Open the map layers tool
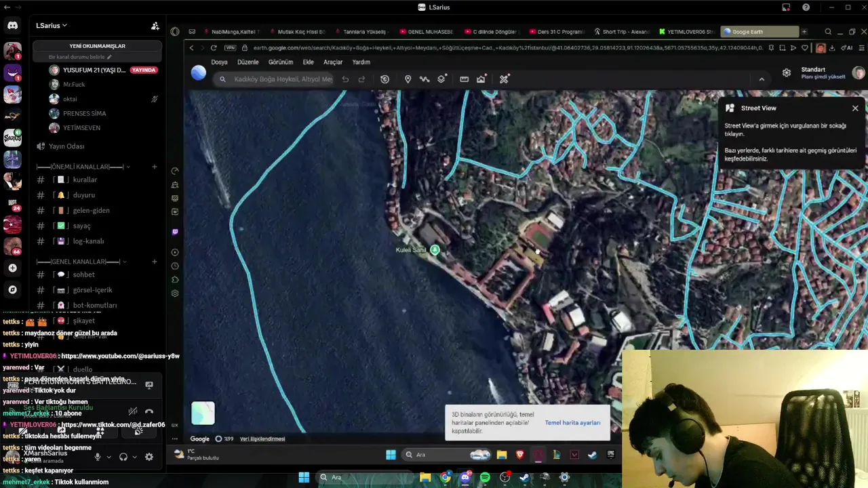This screenshot has height=488, width=868. [x=441, y=79]
